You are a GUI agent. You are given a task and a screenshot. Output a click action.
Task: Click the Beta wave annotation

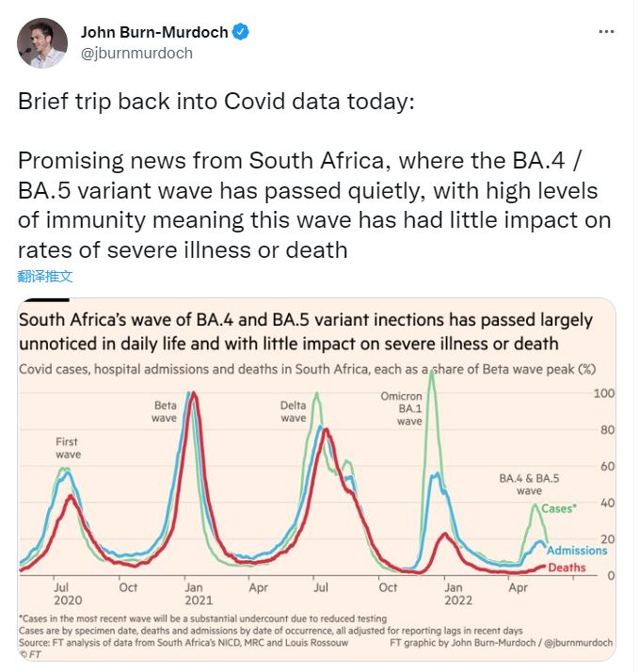coord(165,411)
